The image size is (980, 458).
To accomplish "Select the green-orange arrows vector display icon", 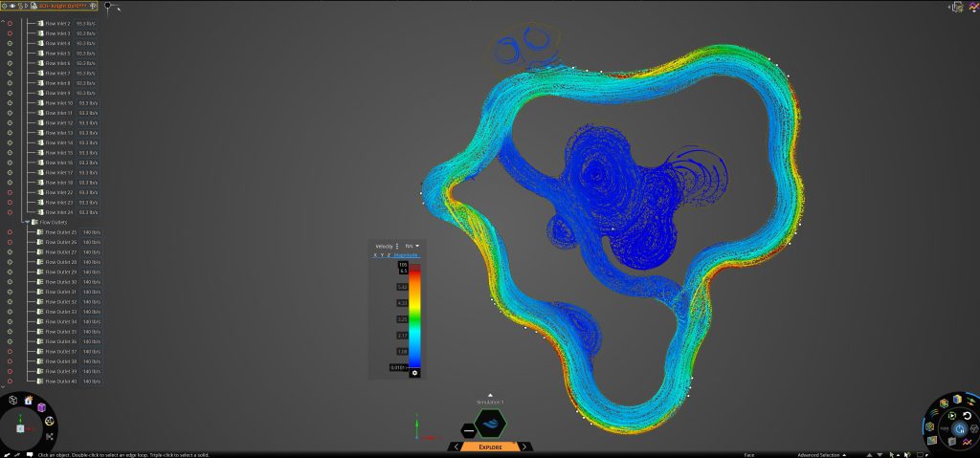I will (970, 402).
